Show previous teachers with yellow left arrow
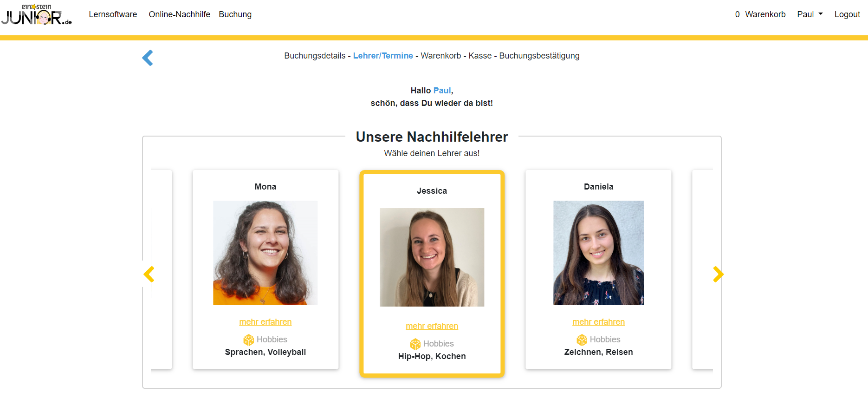This screenshot has width=868, height=399. pos(149,274)
